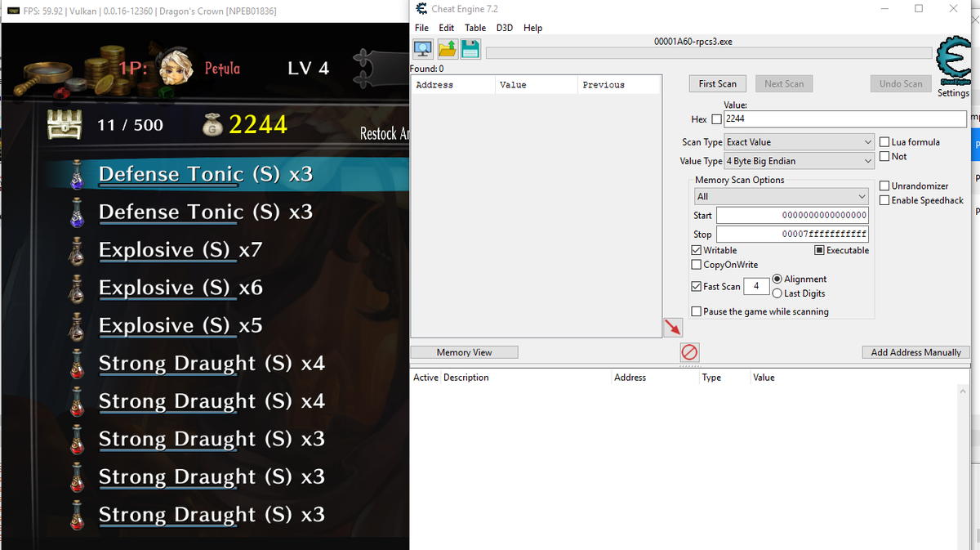Screen dimensions: 980x550
Task: Click the Fast Scan alignment number field
Action: pos(756,287)
